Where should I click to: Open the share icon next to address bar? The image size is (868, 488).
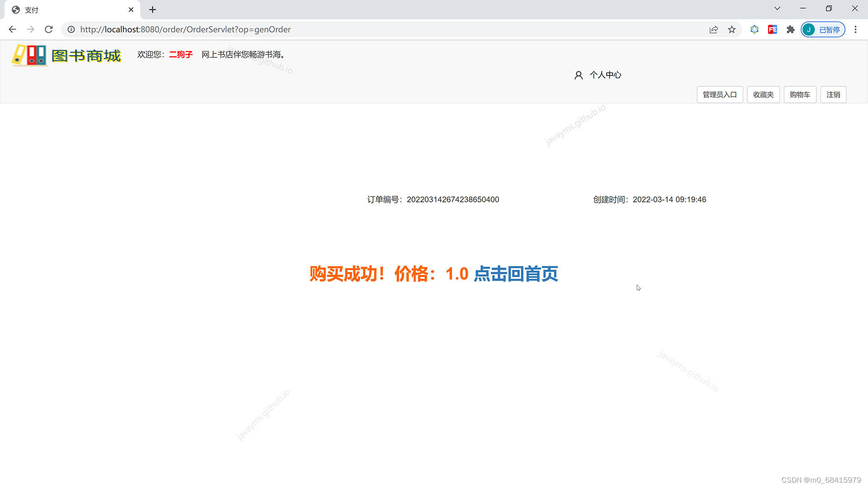point(713,29)
